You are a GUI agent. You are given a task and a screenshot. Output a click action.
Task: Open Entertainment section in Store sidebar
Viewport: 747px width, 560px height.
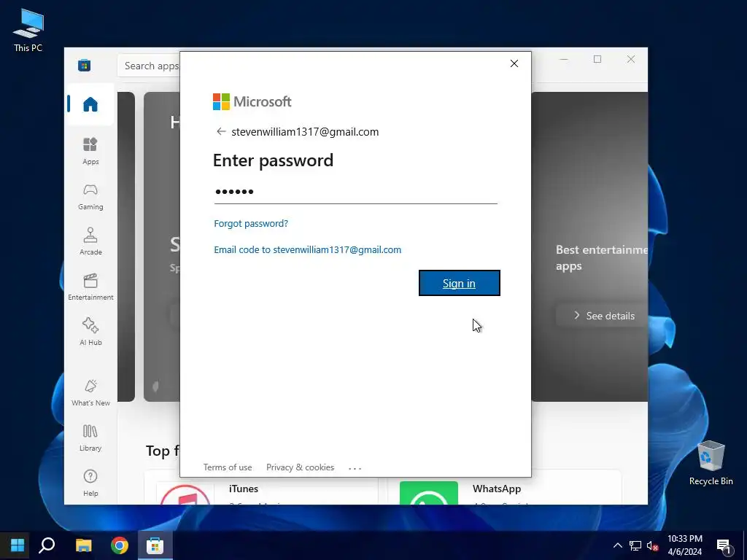pyautogui.click(x=90, y=287)
